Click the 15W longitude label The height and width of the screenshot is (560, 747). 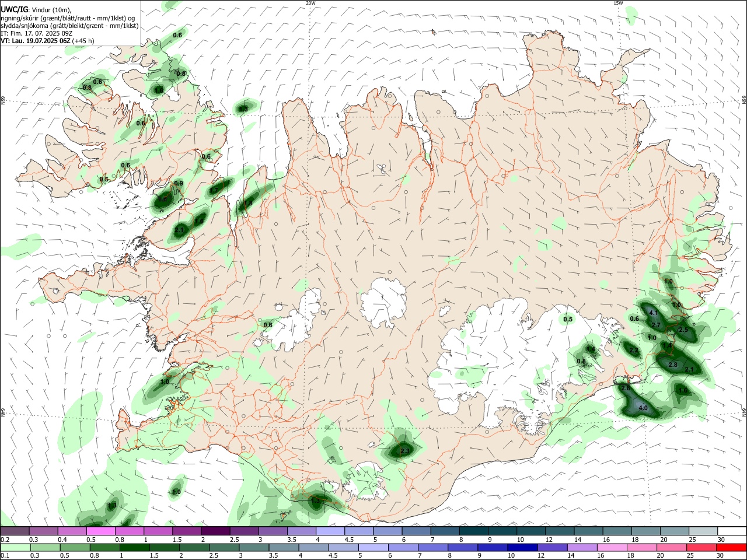[618, 3]
